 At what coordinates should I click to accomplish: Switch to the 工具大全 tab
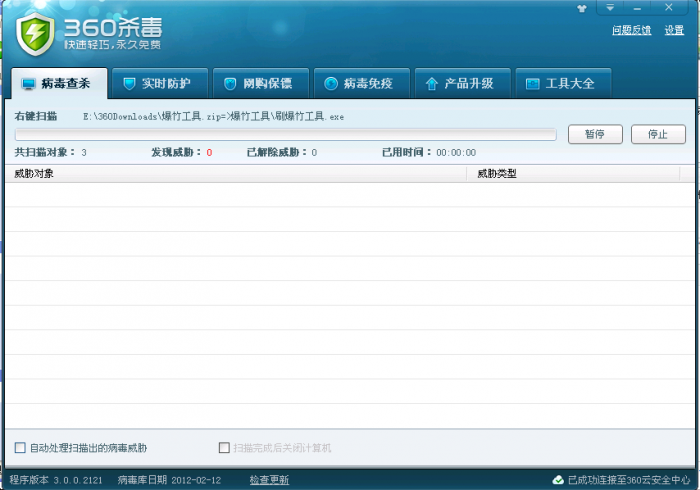tap(563, 83)
